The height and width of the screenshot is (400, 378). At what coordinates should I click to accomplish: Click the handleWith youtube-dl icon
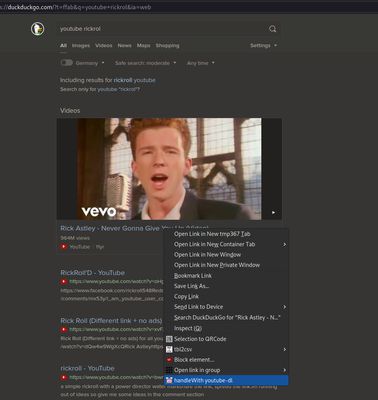click(169, 380)
